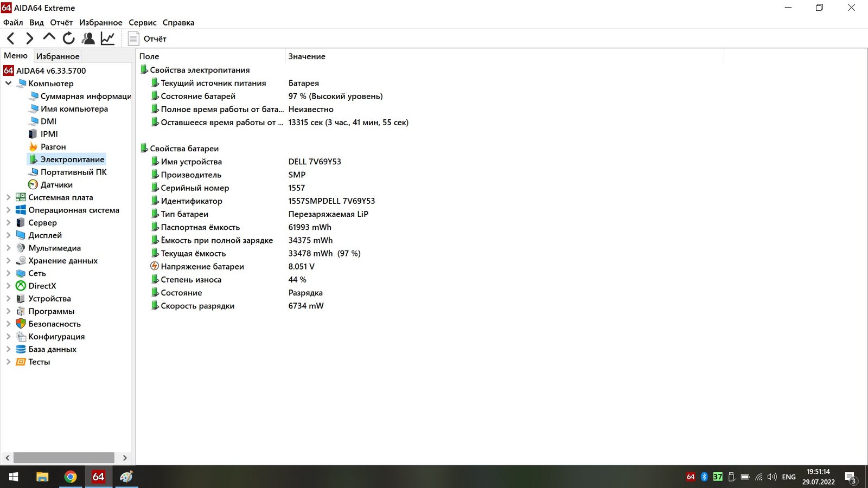Click the Устройства tree icon

tap(21, 299)
